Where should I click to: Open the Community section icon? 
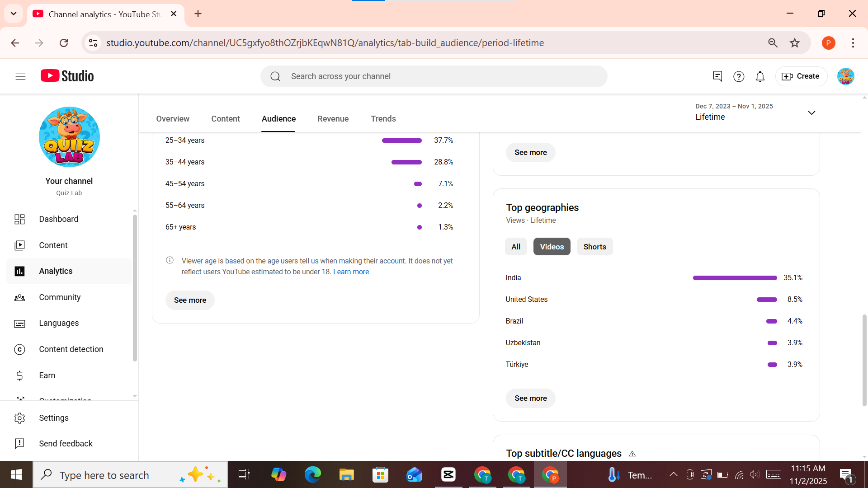20,297
